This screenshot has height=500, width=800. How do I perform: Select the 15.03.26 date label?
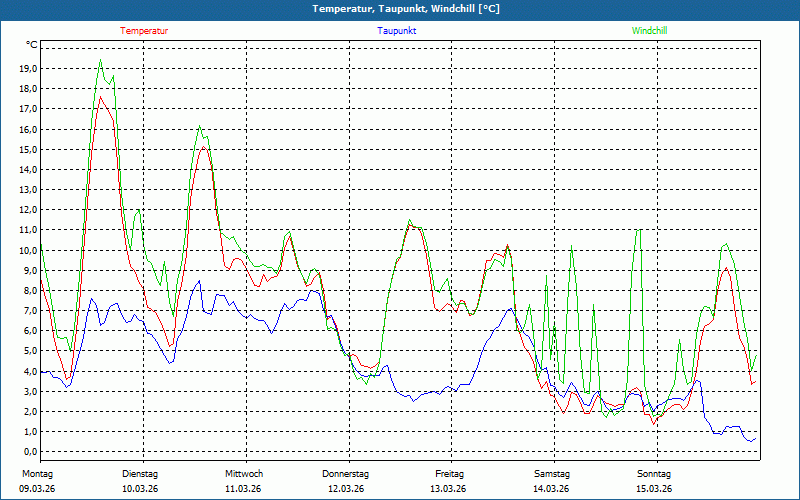[654, 489]
